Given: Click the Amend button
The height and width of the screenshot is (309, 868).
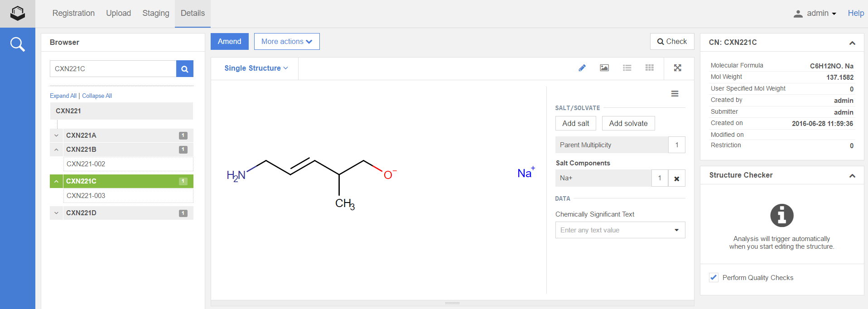Looking at the screenshot, I should (229, 42).
